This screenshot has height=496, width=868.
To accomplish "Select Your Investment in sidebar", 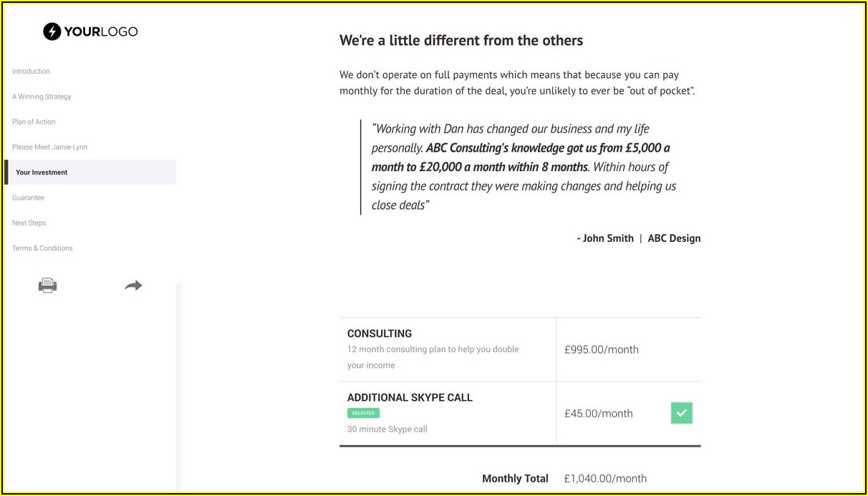I will [42, 172].
